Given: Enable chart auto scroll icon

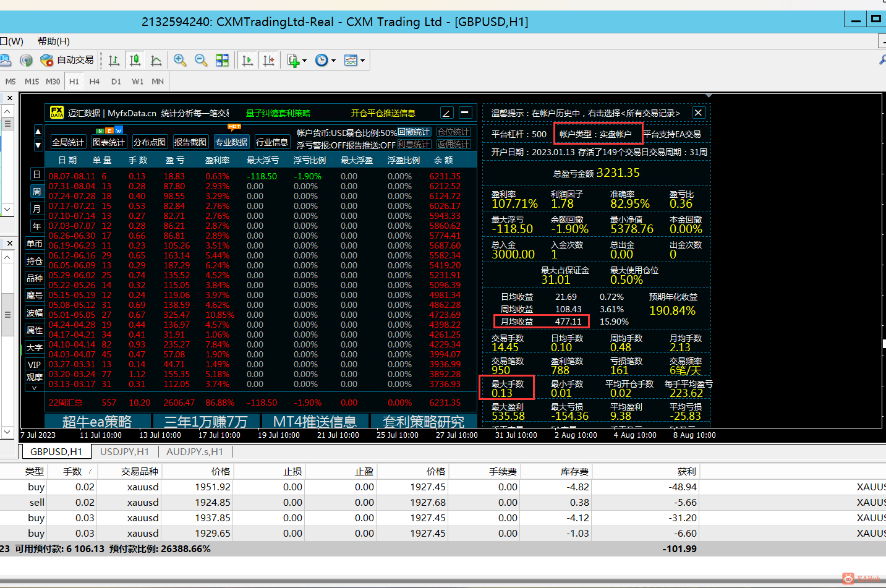Looking at the screenshot, I should (247, 60).
